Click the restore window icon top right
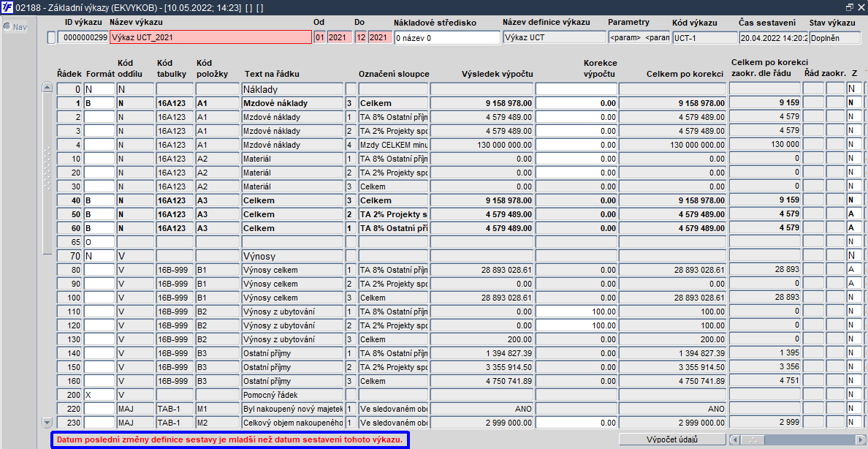868x449 pixels. click(849, 7)
